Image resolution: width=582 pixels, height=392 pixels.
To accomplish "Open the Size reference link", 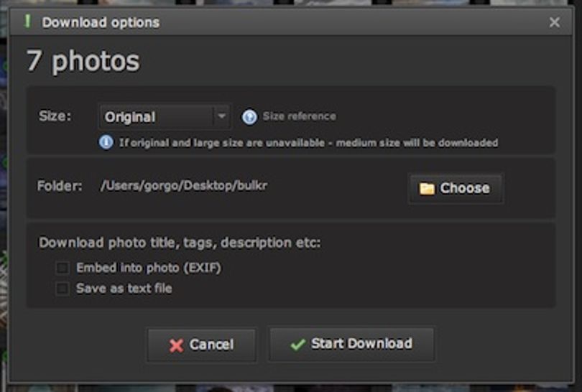I will [299, 116].
